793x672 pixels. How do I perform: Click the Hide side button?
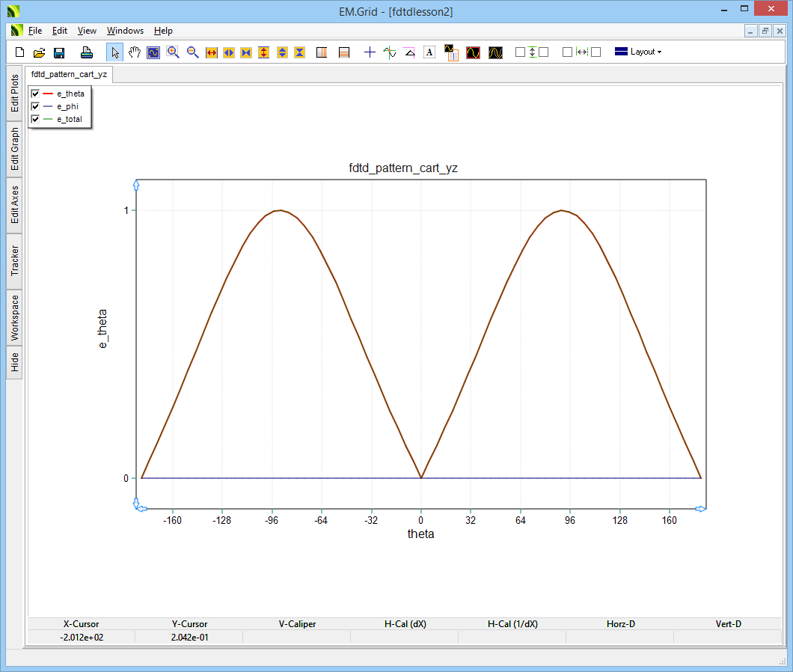click(x=14, y=363)
